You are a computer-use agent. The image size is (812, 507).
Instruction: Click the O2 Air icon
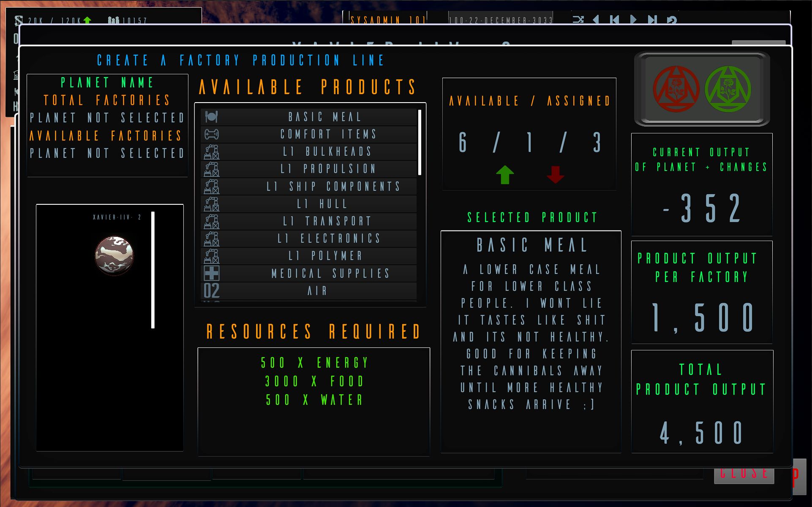pyautogui.click(x=211, y=291)
